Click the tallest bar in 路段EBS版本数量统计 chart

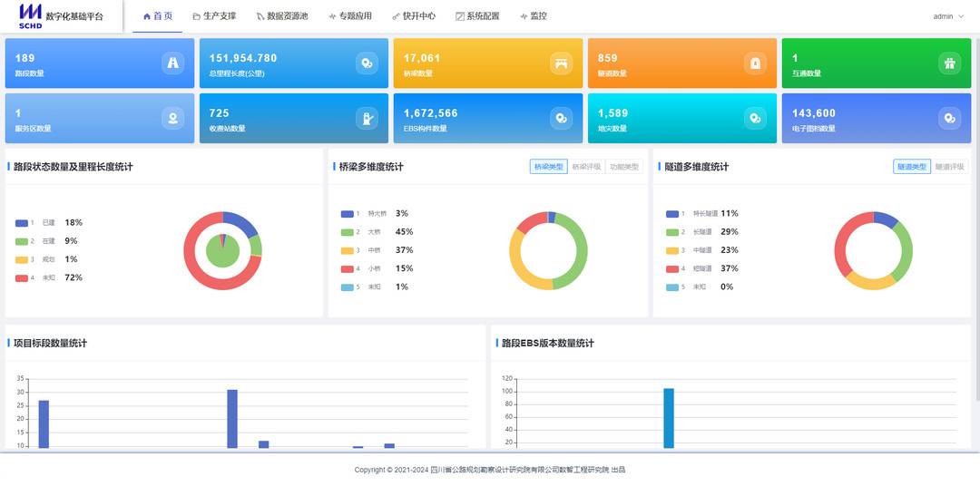tap(669, 417)
